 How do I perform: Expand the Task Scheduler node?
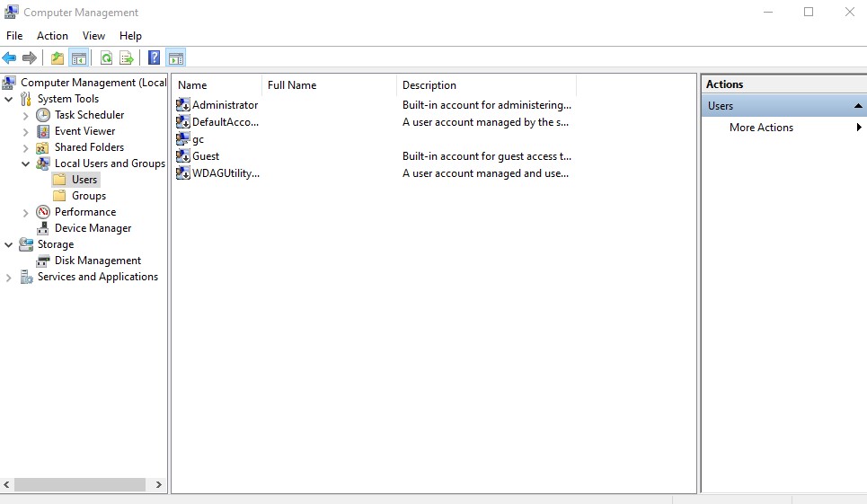pyautogui.click(x=25, y=116)
